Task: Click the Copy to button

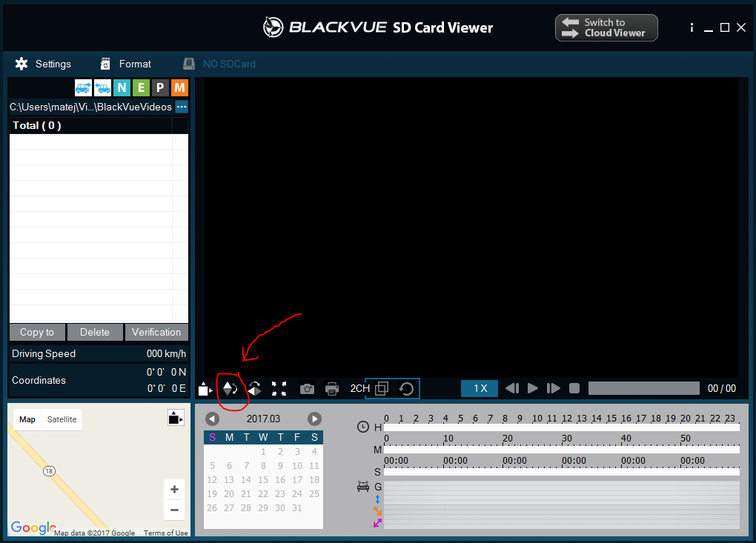Action: click(x=37, y=332)
